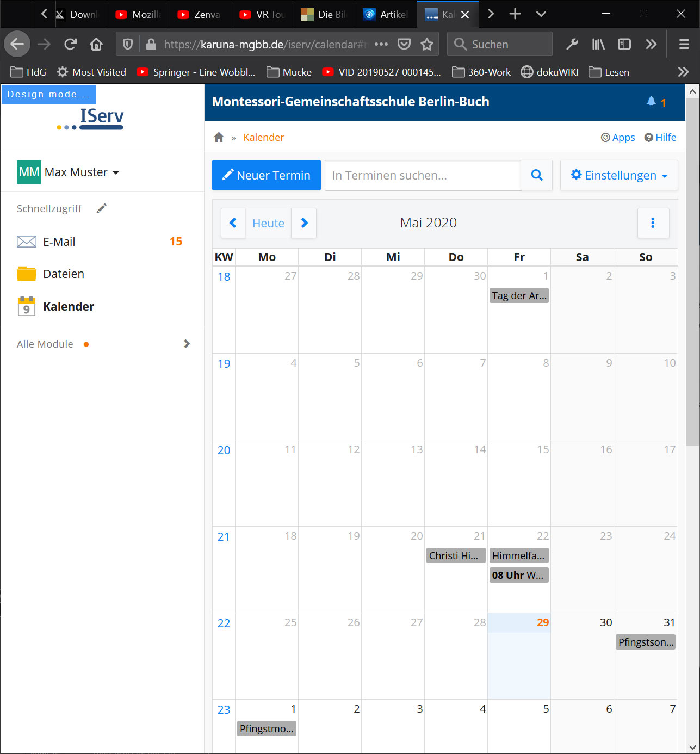Open the developer wrench tools icon
The image size is (700, 754).
coord(572,44)
